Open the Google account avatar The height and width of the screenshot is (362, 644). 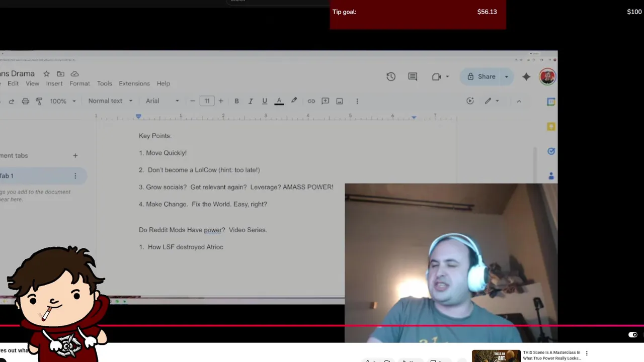point(547,76)
